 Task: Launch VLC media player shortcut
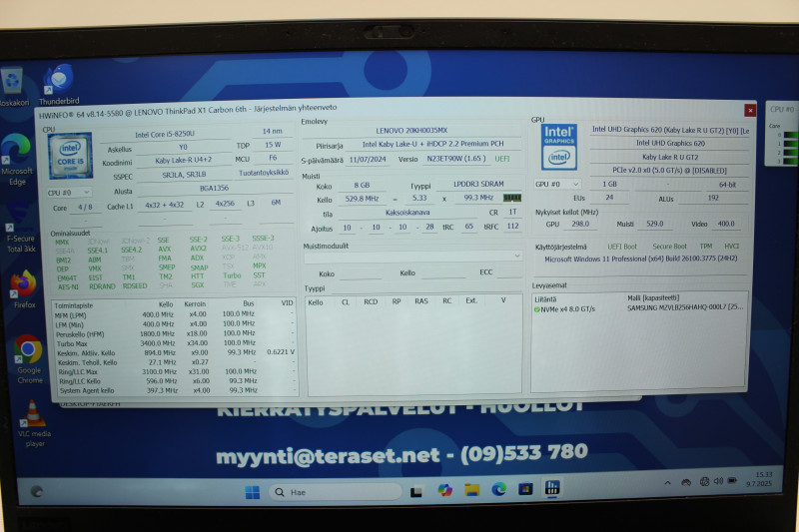point(34,424)
